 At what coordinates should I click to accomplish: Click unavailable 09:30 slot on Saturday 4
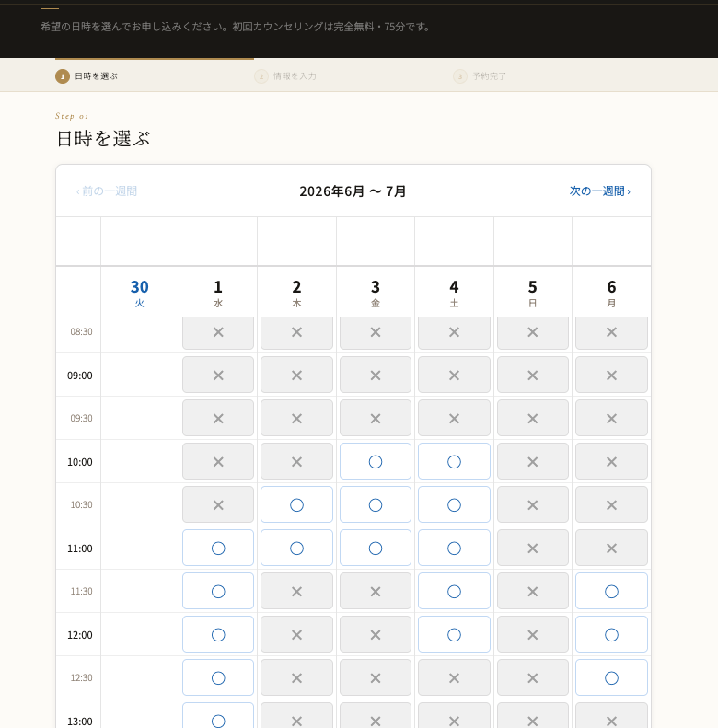point(454,419)
